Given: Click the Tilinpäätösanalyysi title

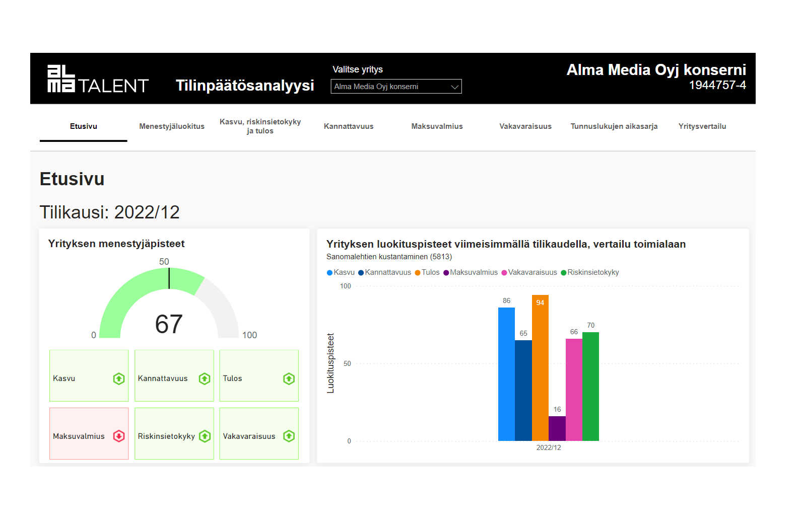Looking at the screenshot, I should pos(245,86).
